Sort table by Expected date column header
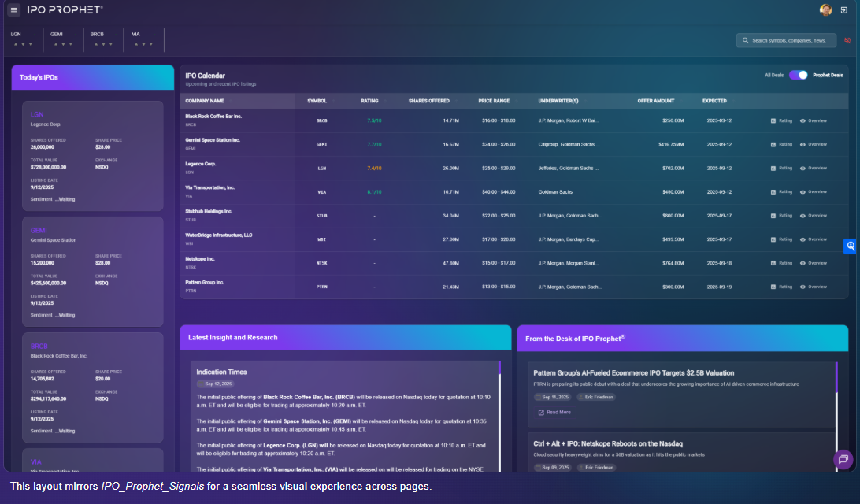Screen dimensions: 860x504 714,101
